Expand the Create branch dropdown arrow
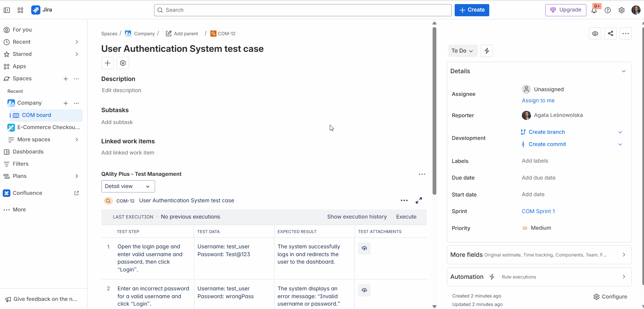 tap(620, 132)
